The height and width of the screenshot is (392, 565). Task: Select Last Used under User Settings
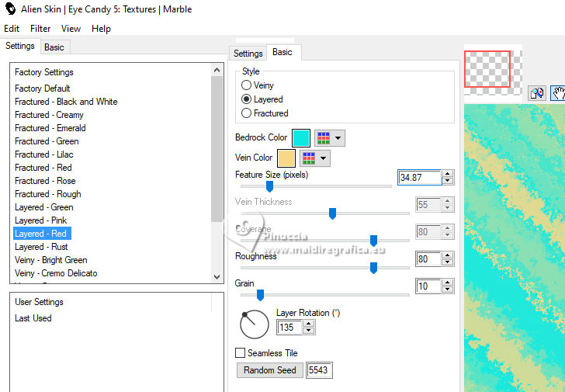point(33,318)
